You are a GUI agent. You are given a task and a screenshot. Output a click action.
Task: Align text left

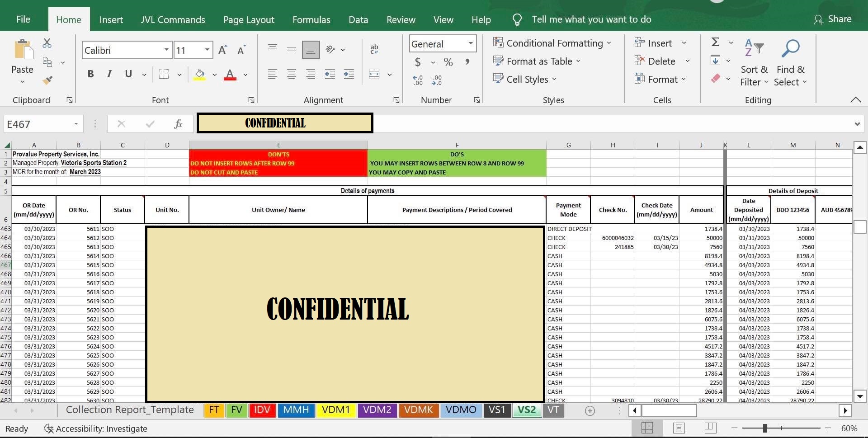pyautogui.click(x=272, y=74)
